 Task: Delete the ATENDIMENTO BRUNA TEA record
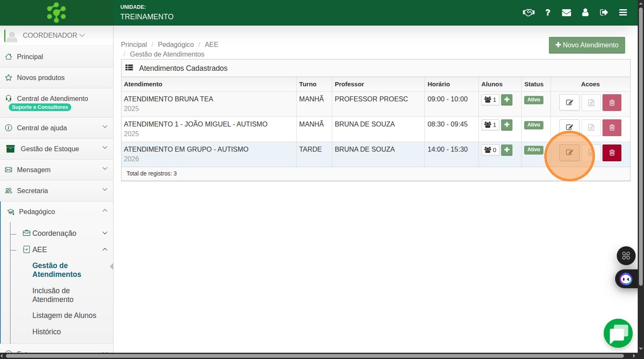[611, 103]
